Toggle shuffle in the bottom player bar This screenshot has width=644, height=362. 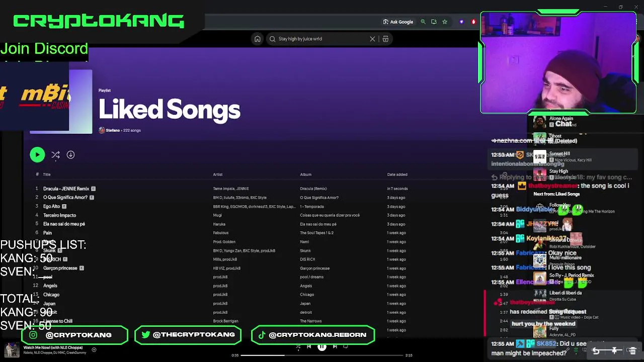click(298, 346)
